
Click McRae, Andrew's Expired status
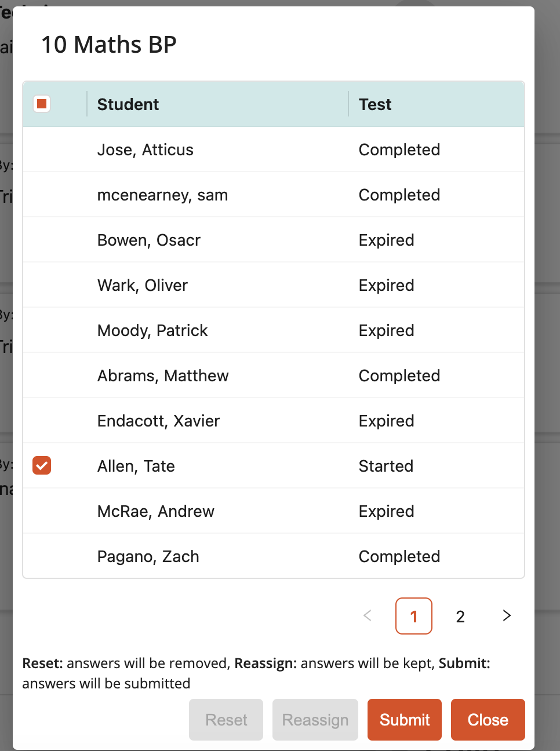tap(386, 511)
